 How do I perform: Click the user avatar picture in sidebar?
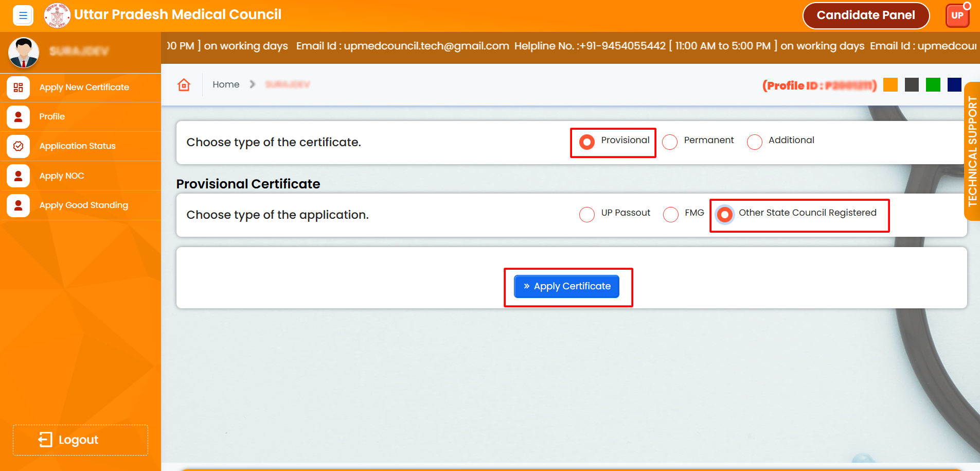(x=24, y=53)
